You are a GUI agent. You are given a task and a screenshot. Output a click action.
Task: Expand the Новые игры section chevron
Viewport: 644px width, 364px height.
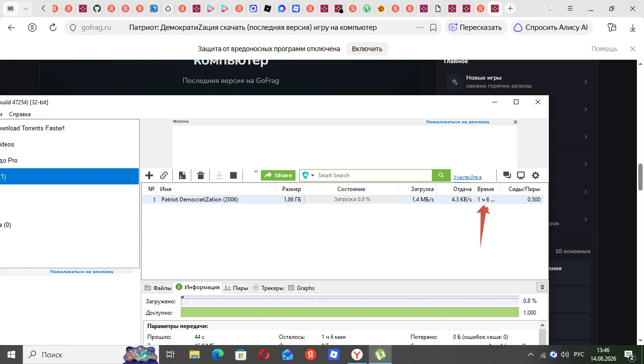[586, 82]
